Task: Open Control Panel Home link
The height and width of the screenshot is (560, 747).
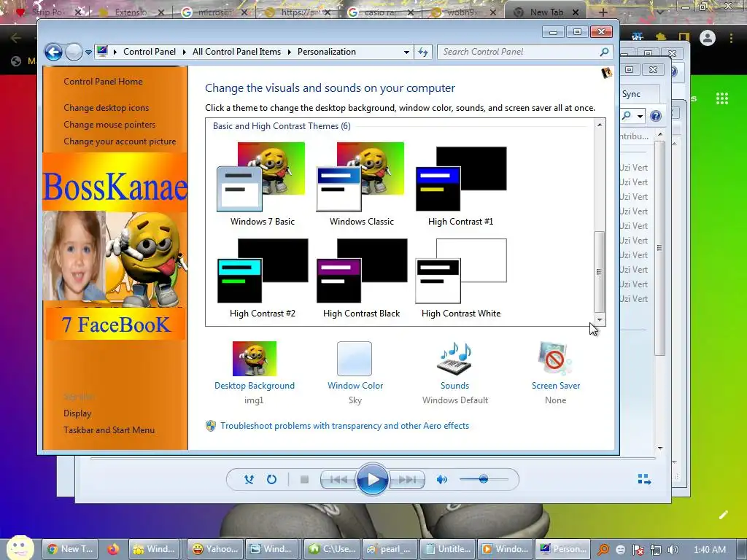Action: click(103, 82)
